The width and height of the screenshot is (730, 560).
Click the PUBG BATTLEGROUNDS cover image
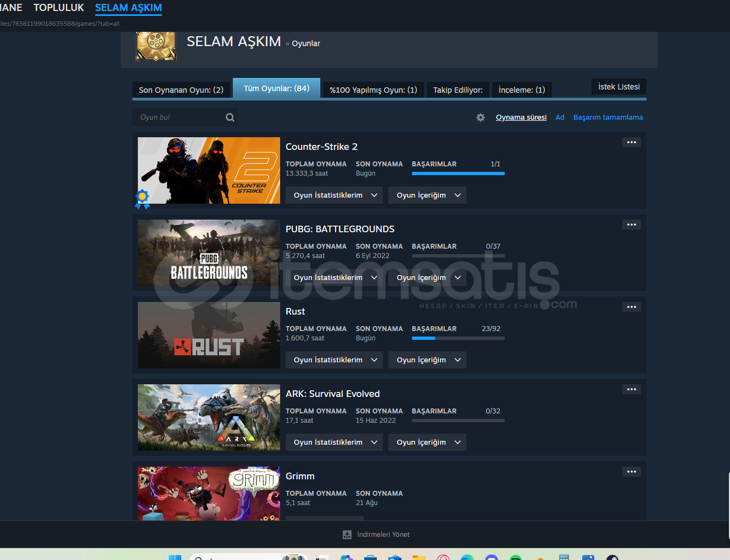[209, 253]
